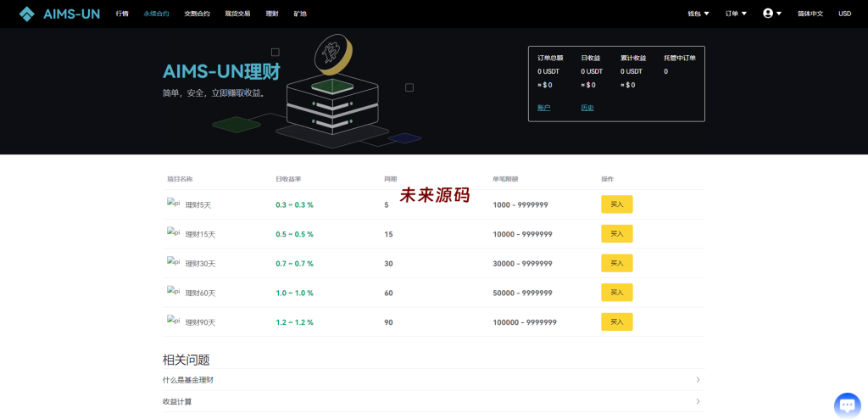
Task: Click broken image icon beside 理财60天
Action: 174,291
